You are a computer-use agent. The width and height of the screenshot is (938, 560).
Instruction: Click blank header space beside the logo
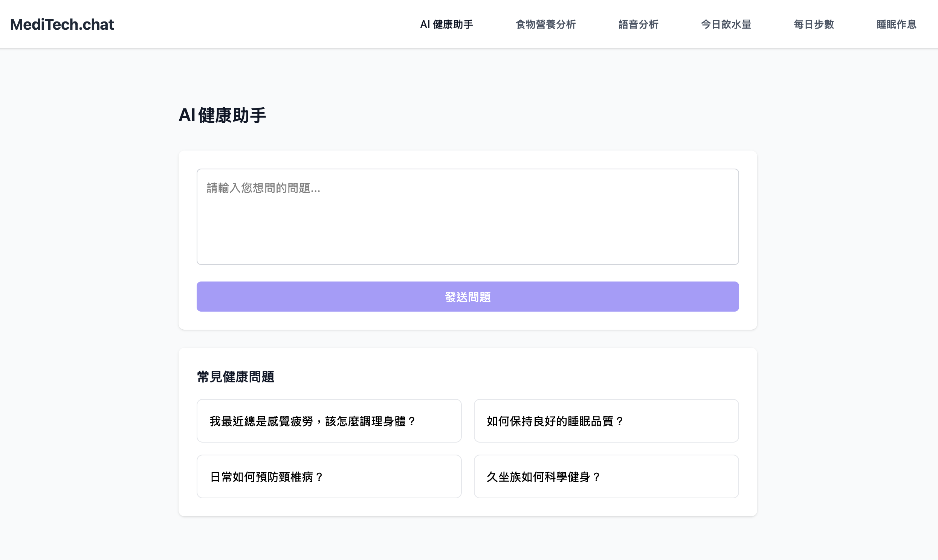264,24
